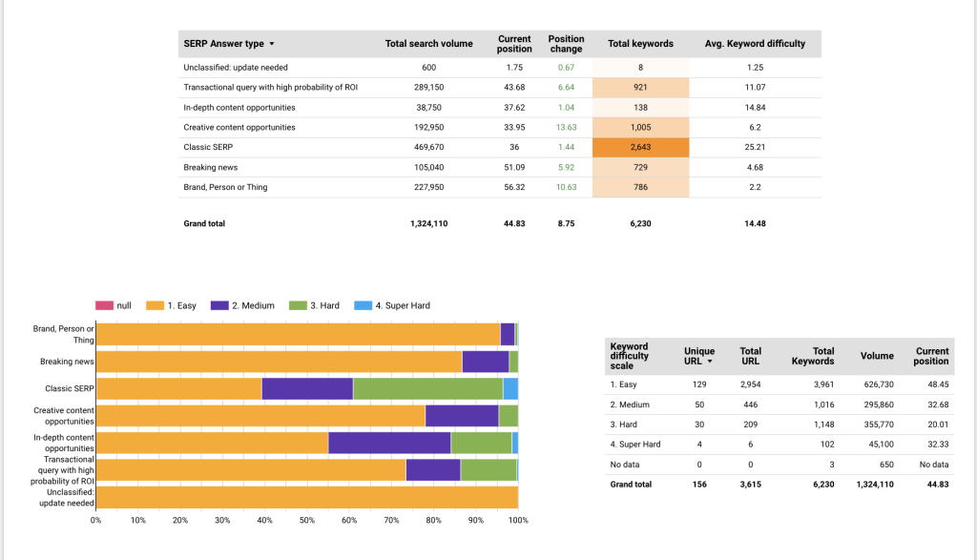The image size is (977, 560).
Task: Click the Keyword difficulty scale column header
Action: tap(629, 356)
